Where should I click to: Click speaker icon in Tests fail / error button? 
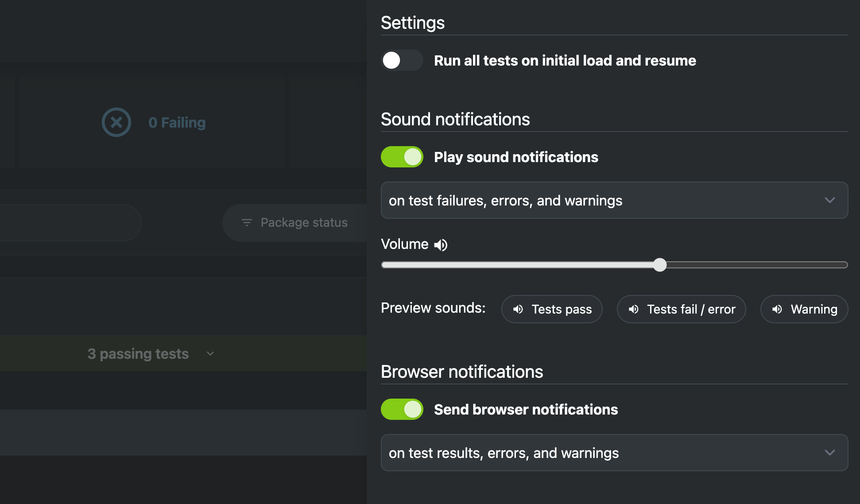tap(633, 309)
